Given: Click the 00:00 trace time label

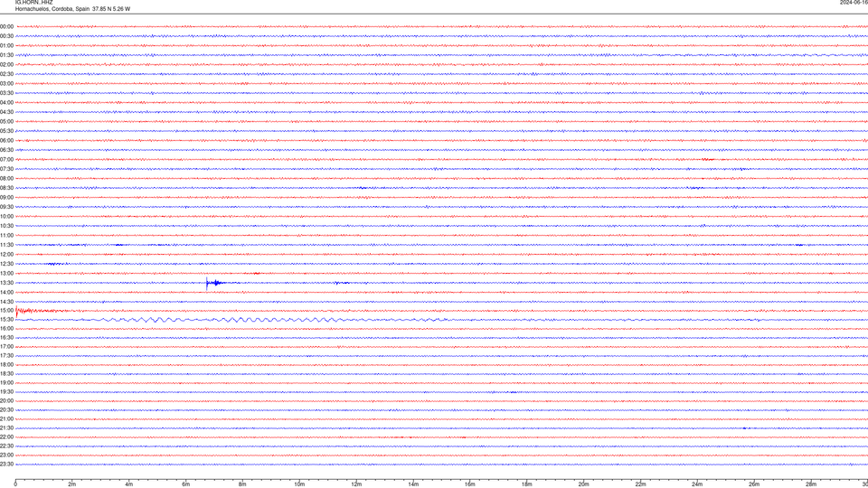Looking at the screenshot, I should [6, 26].
